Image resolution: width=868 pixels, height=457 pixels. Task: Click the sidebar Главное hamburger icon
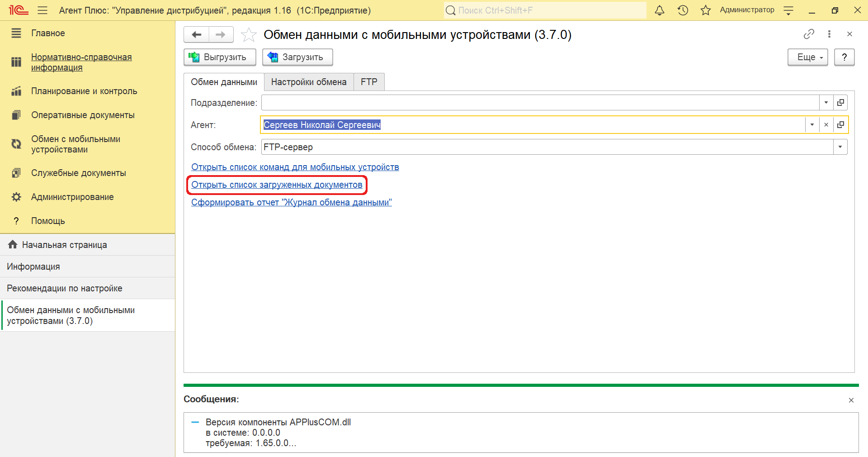(x=16, y=33)
